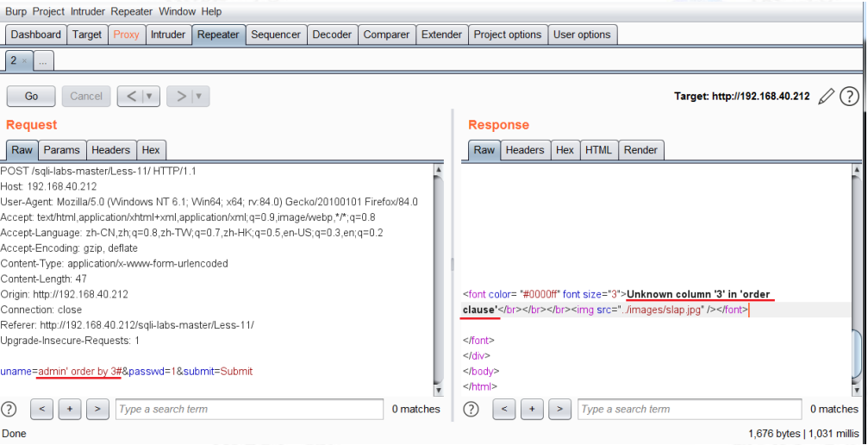The image size is (868, 445).
Task: Open the Repeater menu
Action: coord(132,11)
